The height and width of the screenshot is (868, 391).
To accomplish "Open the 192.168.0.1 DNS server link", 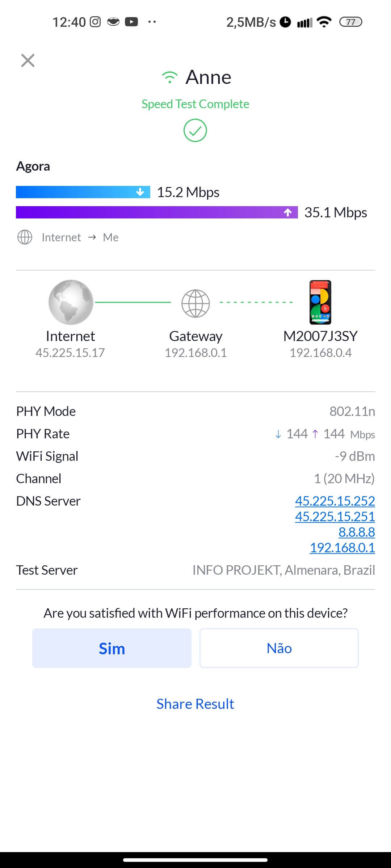I will [342, 548].
